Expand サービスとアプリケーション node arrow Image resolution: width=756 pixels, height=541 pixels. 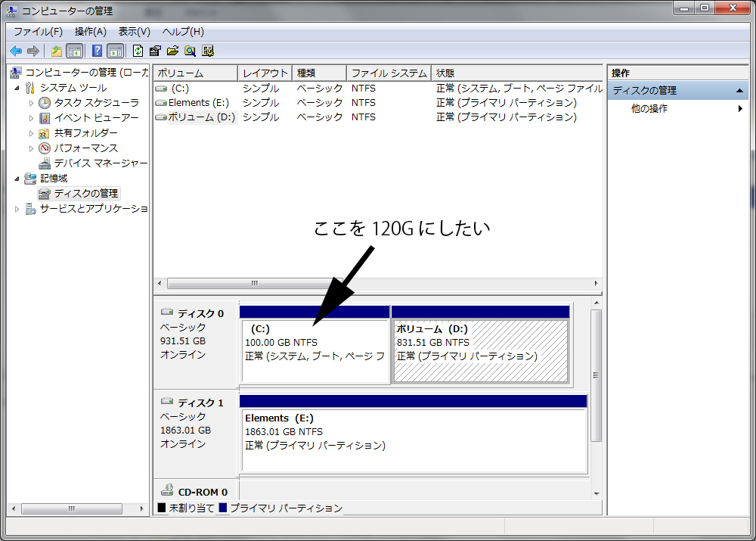click(x=17, y=209)
